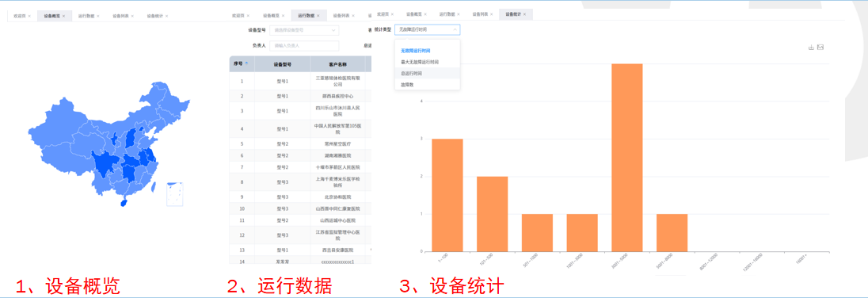868x298 pixels.
Task: Select row 中国人民解放军第105医院
Action: tap(300, 129)
